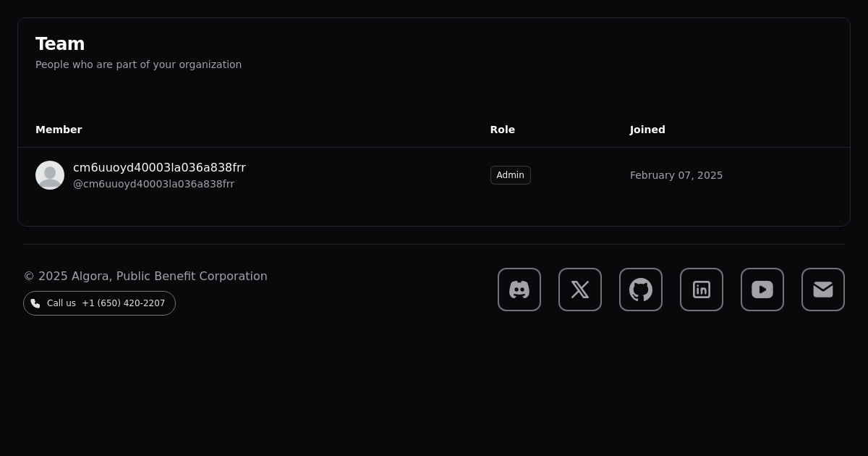Visit the X (Twitter) profile icon
868x456 pixels.
click(x=580, y=290)
